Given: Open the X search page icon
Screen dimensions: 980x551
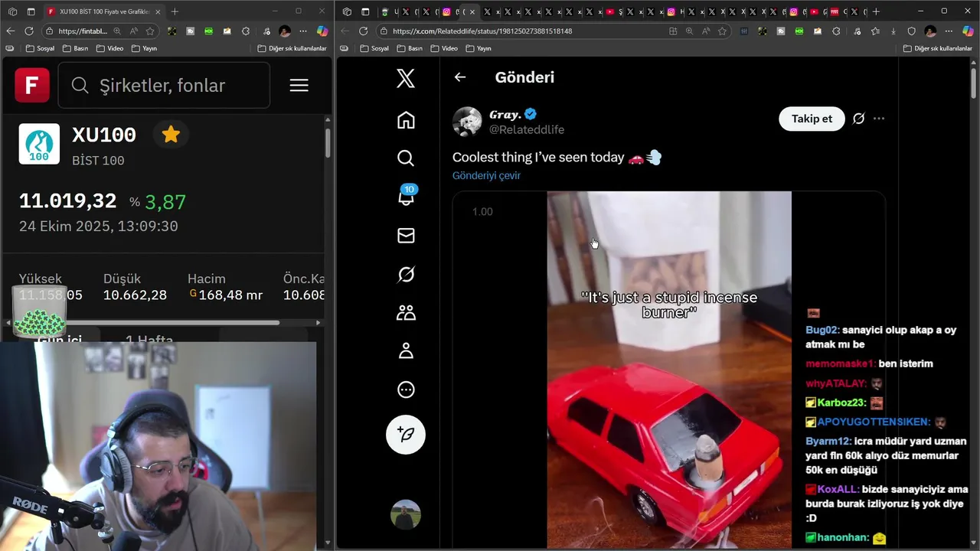Looking at the screenshot, I should (x=406, y=158).
